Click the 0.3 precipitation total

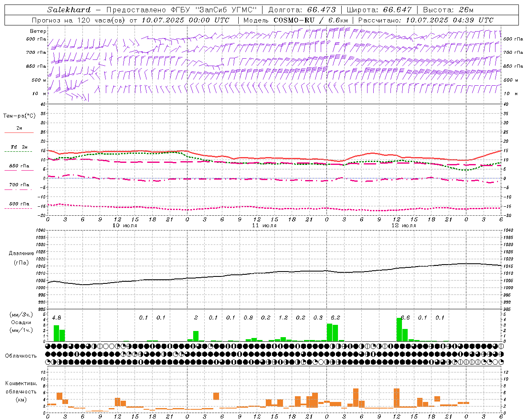coord(318,318)
